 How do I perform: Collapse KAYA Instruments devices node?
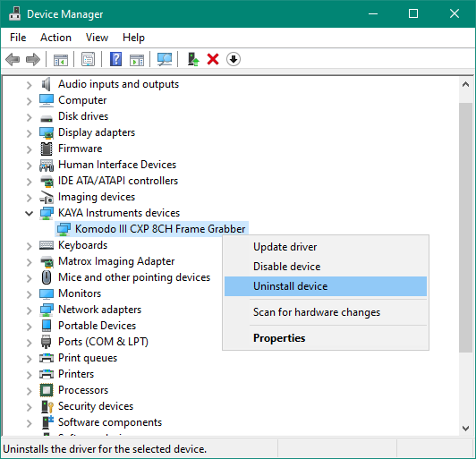(30, 214)
